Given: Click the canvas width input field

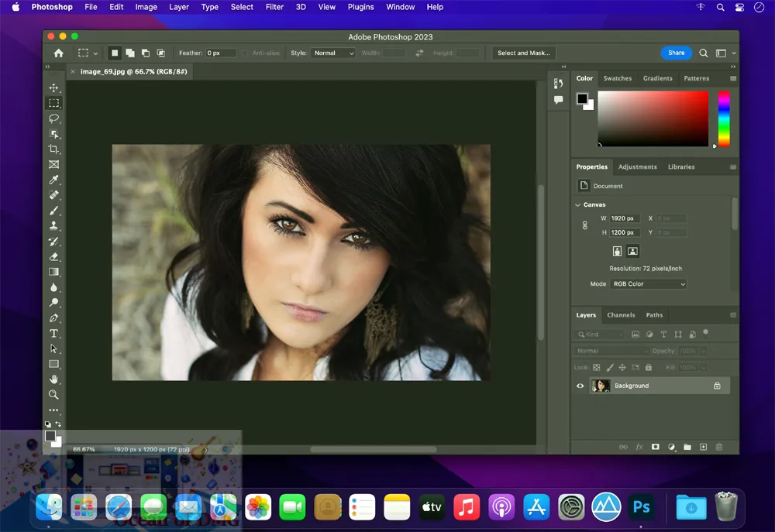Looking at the screenshot, I should 623,218.
